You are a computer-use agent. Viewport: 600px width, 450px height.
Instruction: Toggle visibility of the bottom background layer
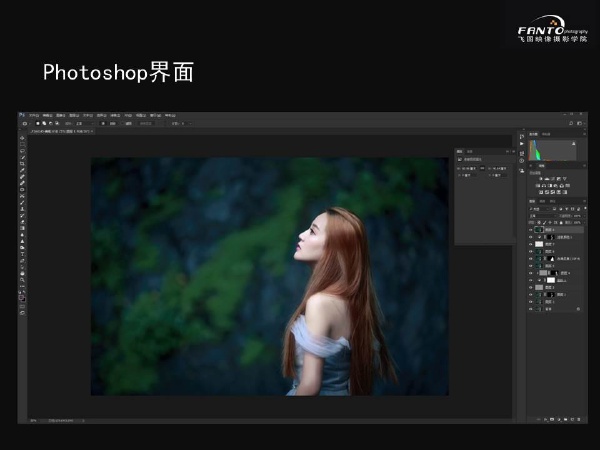(x=530, y=309)
